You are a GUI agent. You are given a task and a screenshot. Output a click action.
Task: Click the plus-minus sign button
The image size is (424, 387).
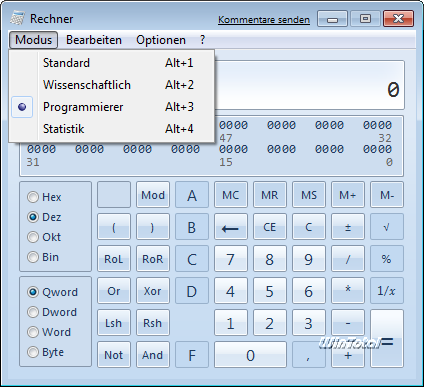click(348, 227)
